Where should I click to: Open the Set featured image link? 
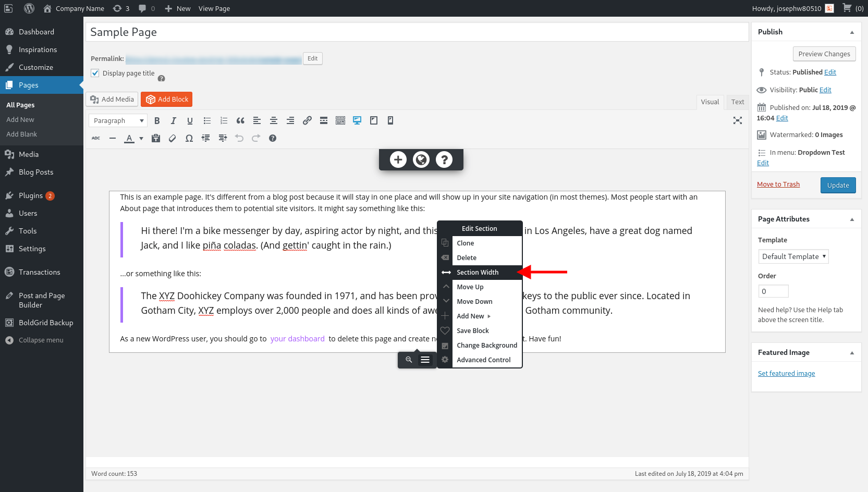[x=786, y=373]
